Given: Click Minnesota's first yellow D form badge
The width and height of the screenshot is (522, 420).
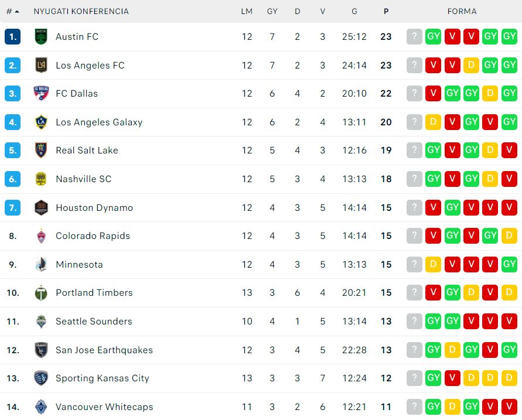Looking at the screenshot, I should (x=433, y=265).
